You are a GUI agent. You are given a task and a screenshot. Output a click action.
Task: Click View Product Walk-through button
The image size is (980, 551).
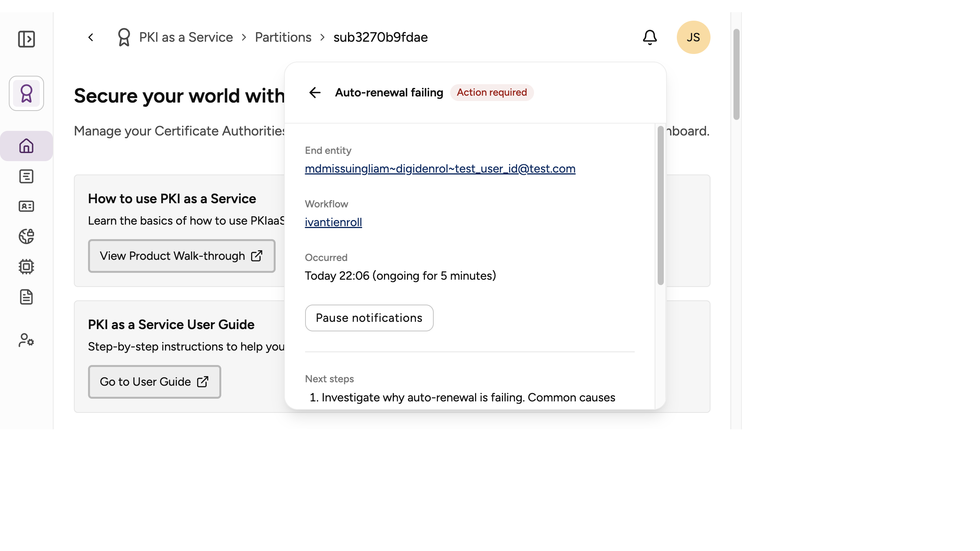[181, 256]
